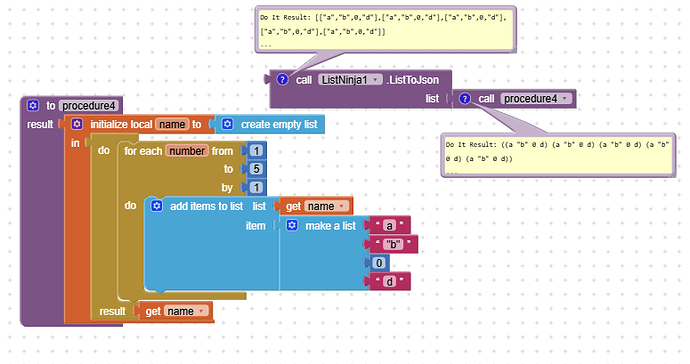Edit the 'by' number value 1
Screen dimensions: 690x364
coord(256,188)
